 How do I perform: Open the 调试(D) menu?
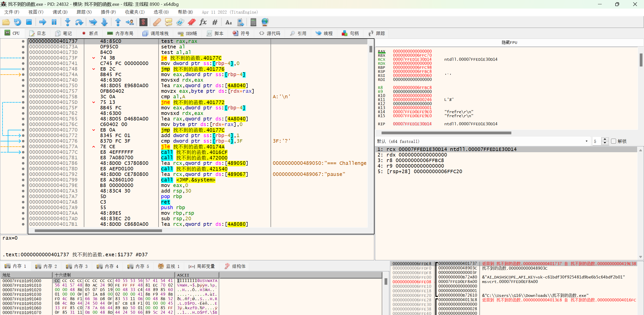point(60,12)
